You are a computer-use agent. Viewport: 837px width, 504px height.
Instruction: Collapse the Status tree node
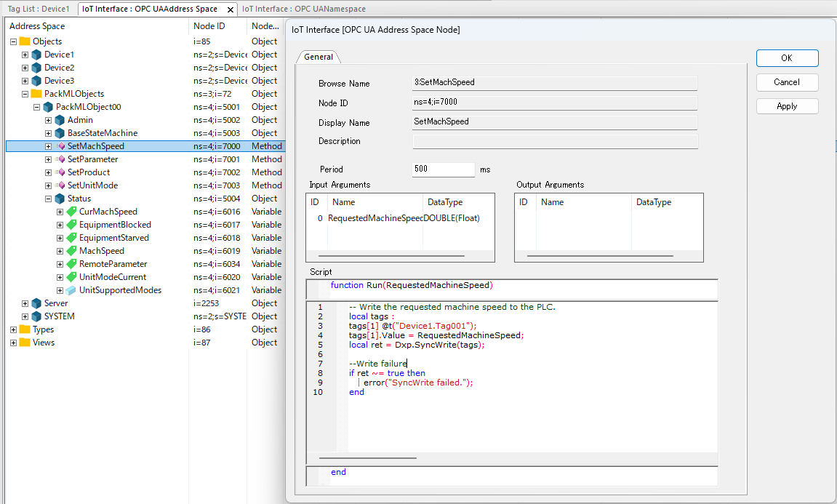(48, 199)
